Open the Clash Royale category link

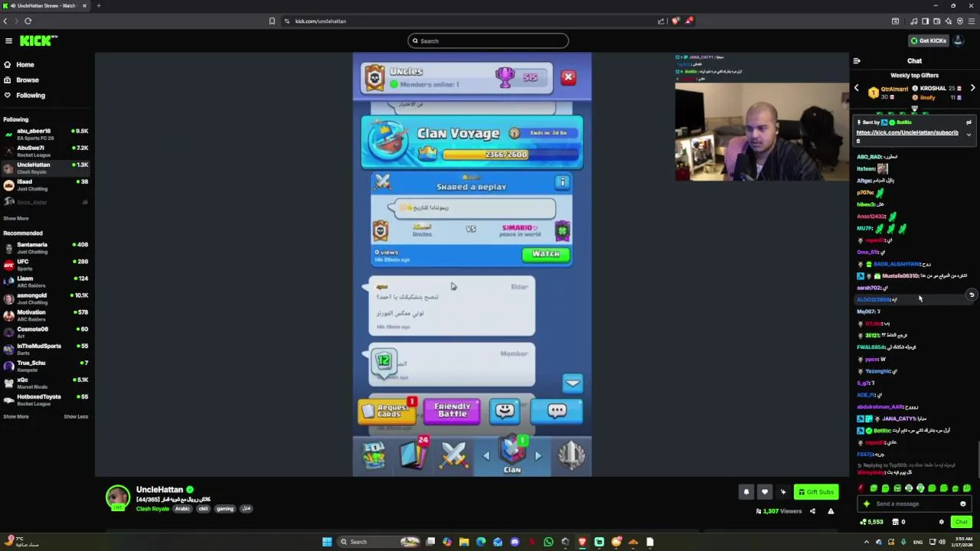(x=152, y=509)
